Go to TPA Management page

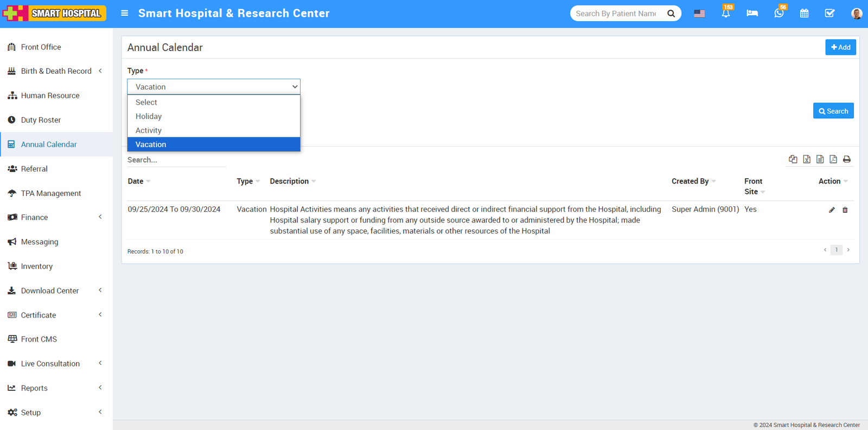pos(50,193)
